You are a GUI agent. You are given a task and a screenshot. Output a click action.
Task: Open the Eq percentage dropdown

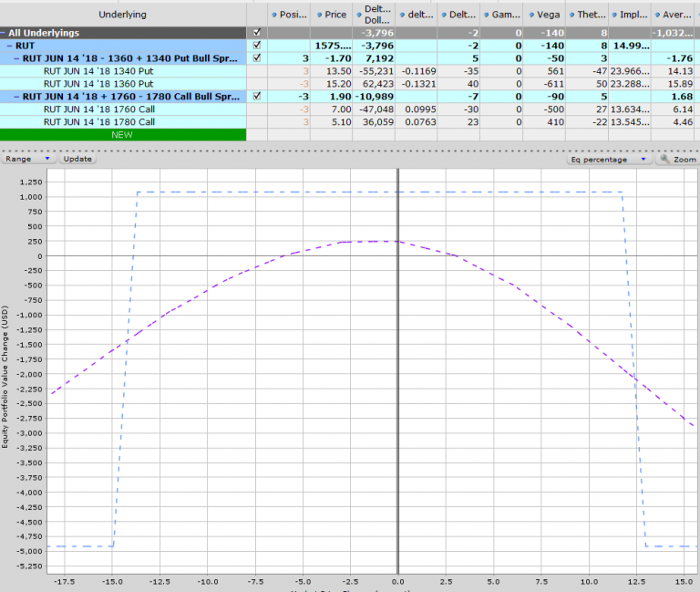[608, 159]
